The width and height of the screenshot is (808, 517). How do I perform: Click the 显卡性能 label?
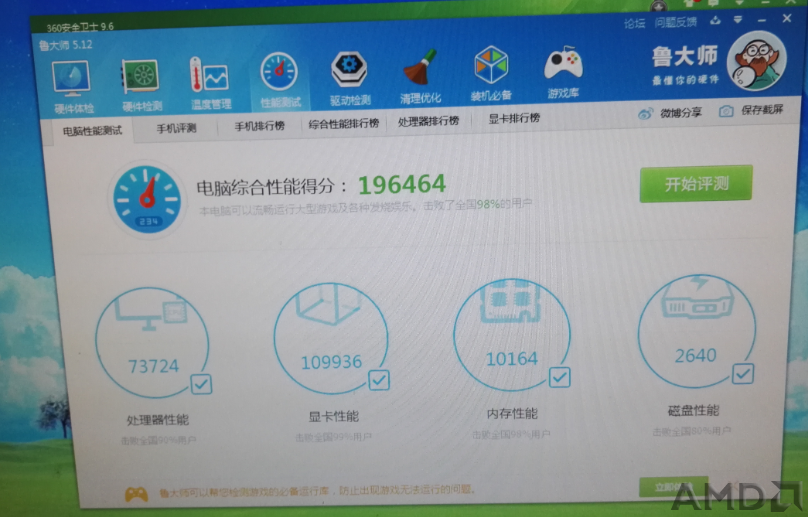click(x=333, y=416)
